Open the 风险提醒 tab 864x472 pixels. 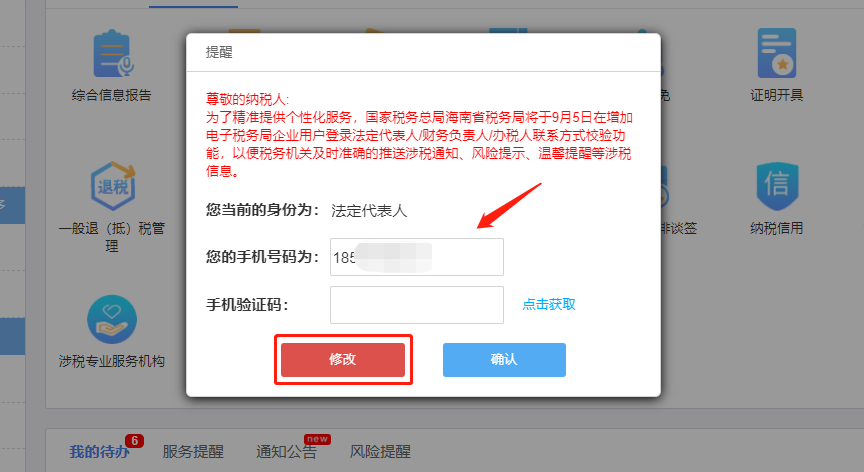click(x=380, y=452)
